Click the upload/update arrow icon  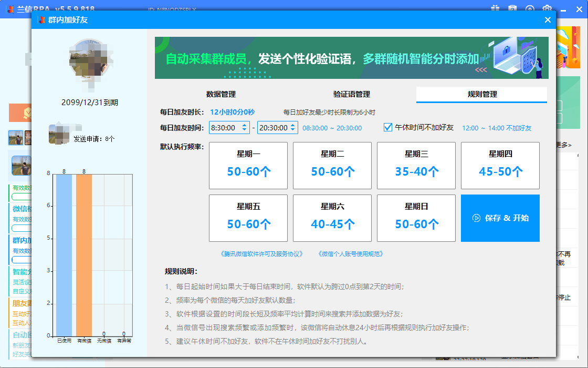[530, 8]
